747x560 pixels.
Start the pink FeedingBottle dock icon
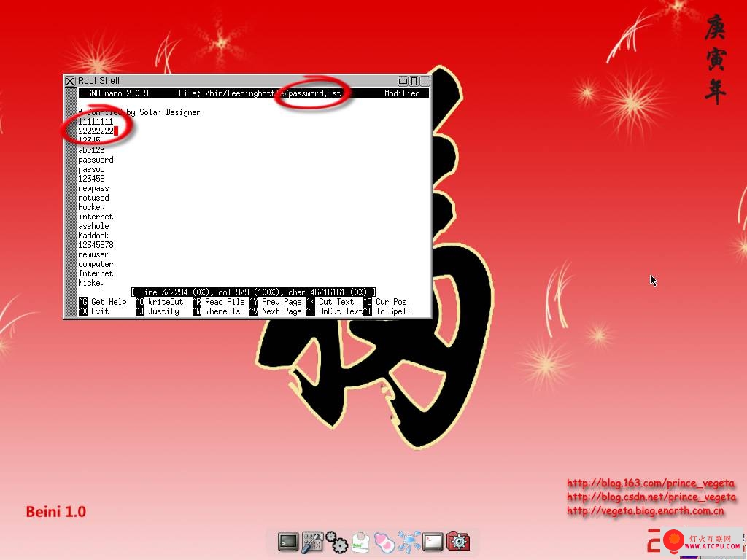click(x=384, y=542)
